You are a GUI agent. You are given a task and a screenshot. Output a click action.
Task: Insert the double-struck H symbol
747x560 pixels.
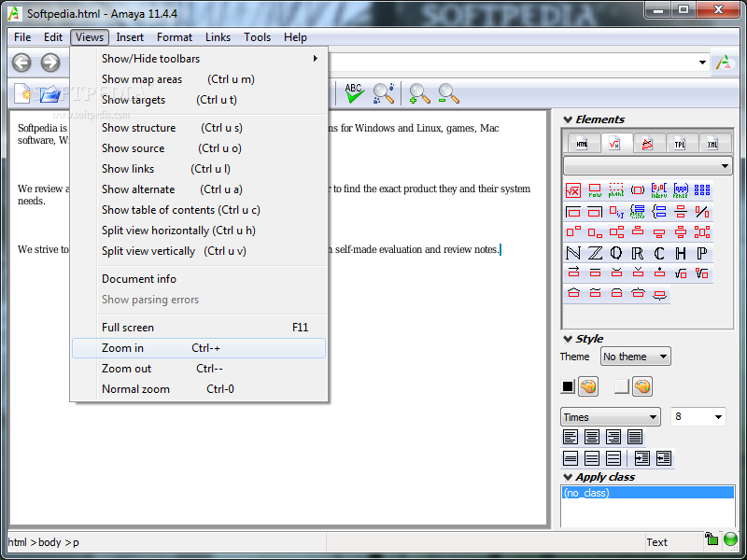681,253
